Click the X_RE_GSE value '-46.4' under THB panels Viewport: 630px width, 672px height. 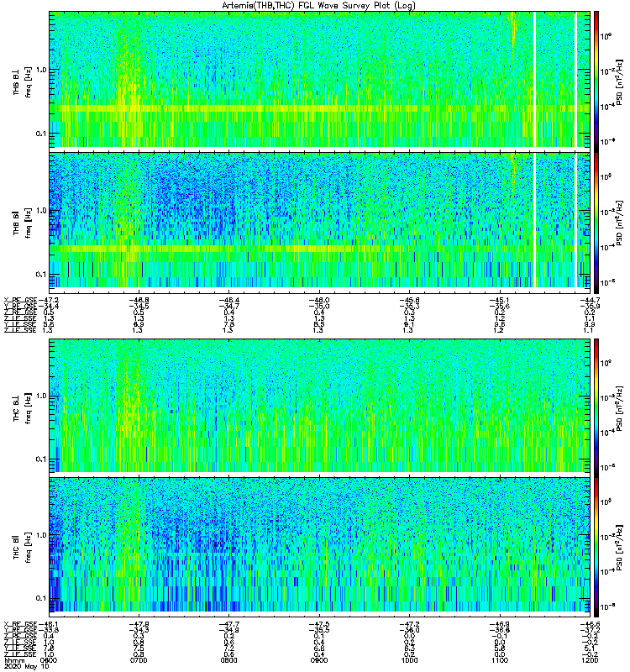(x=228, y=300)
